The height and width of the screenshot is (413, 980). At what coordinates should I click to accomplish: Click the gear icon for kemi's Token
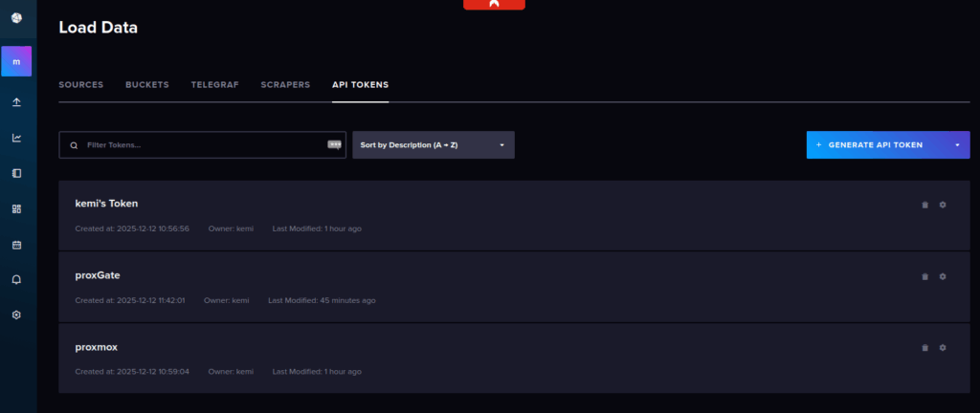943,205
